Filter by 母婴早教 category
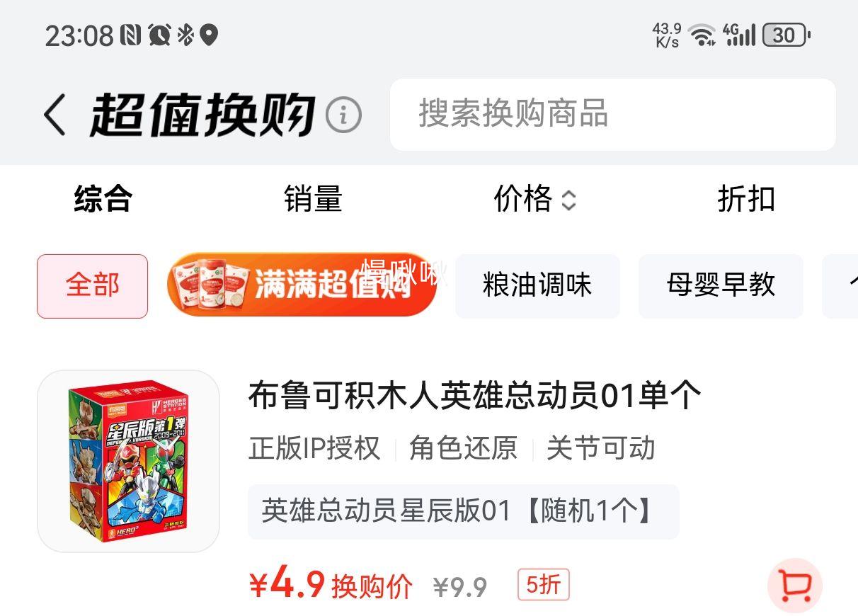This screenshot has width=858, height=616. click(721, 286)
